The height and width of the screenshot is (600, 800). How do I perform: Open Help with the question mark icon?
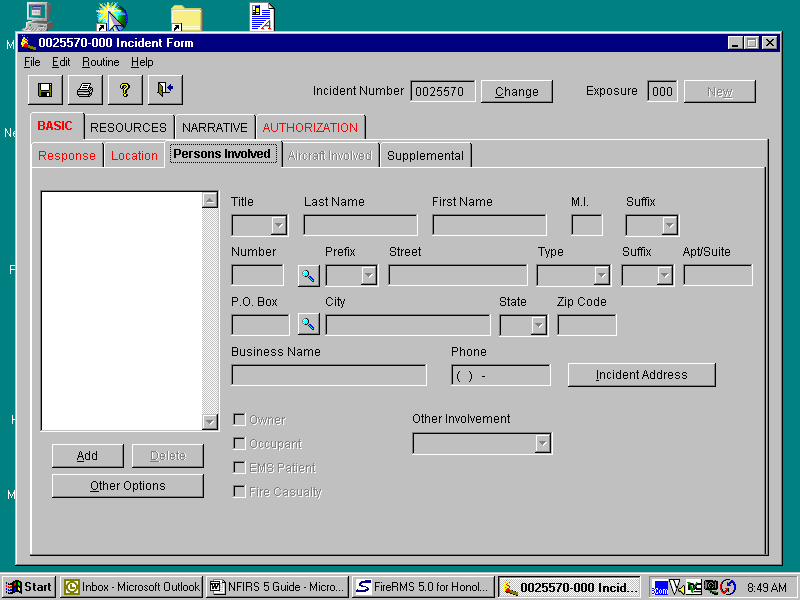click(125, 90)
